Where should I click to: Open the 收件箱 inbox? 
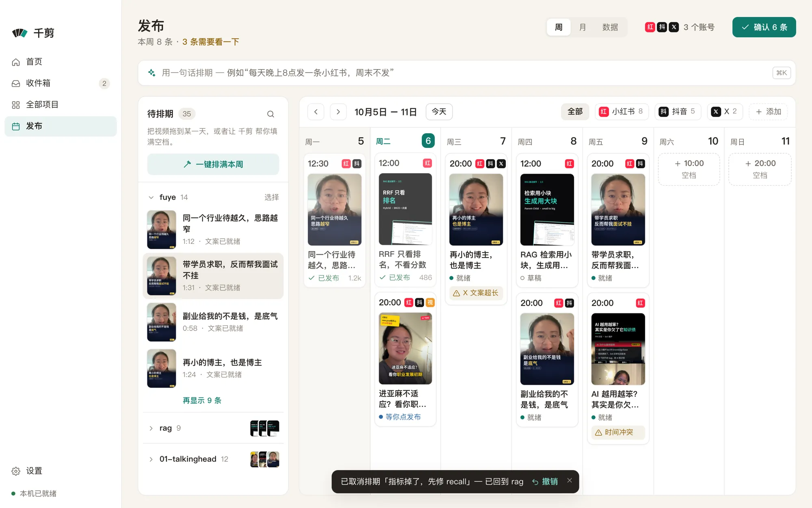(x=60, y=83)
